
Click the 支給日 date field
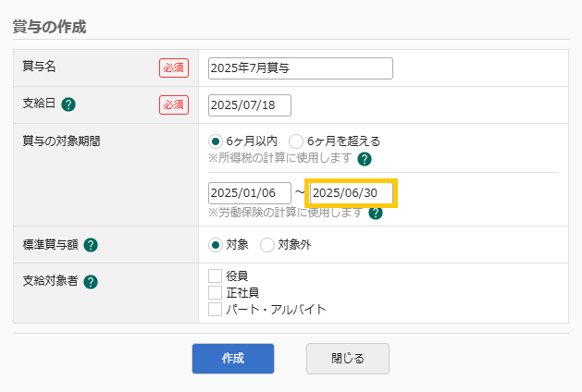coord(250,104)
